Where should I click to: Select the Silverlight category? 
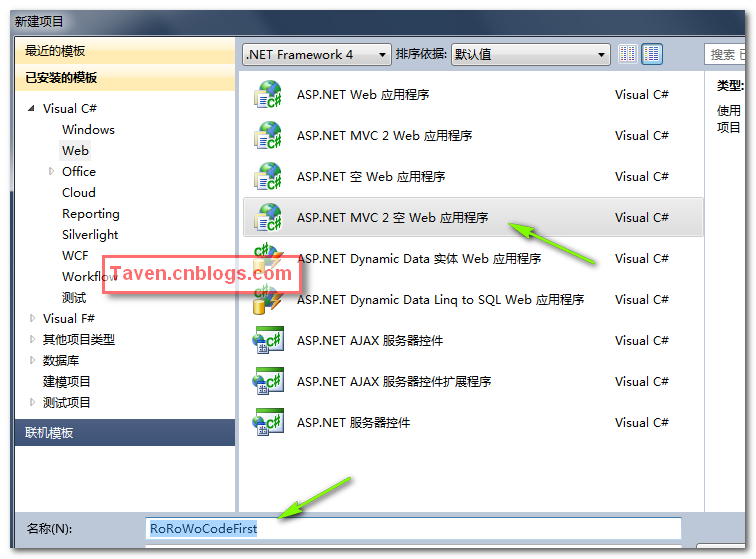[90, 234]
